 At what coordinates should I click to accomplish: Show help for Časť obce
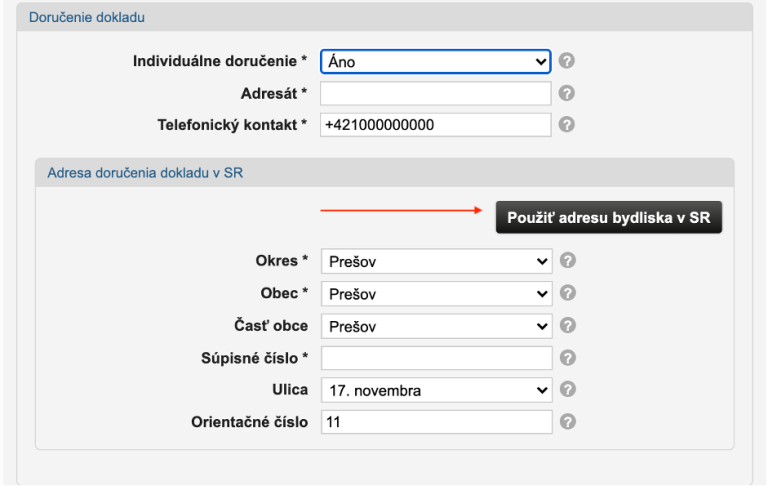pos(568,325)
